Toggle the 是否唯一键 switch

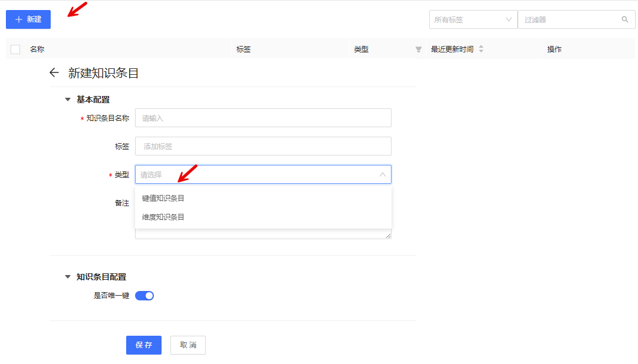point(144,296)
